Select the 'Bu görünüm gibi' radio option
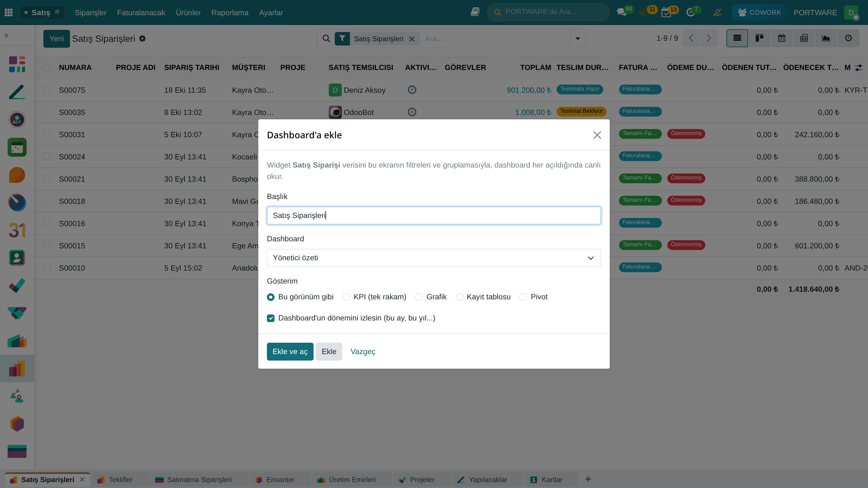Image resolution: width=868 pixels, height=488 pixels. 271,297
